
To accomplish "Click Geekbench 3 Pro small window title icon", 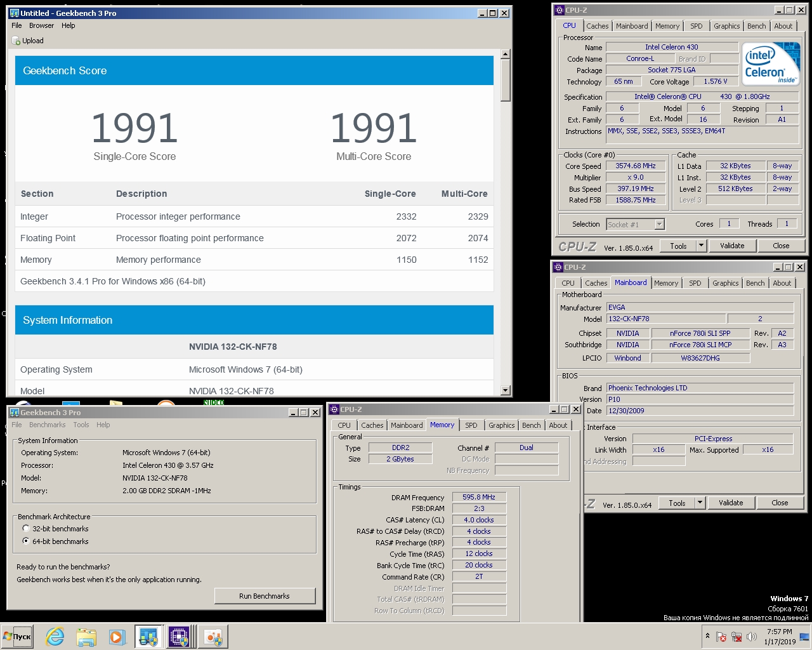I will [14, 413].
